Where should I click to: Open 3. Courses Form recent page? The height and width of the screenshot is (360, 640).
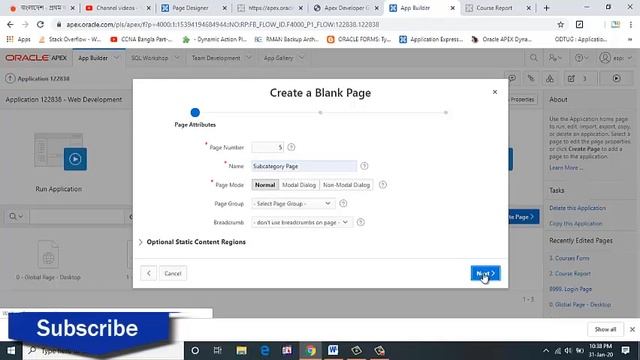click(569, 258)
